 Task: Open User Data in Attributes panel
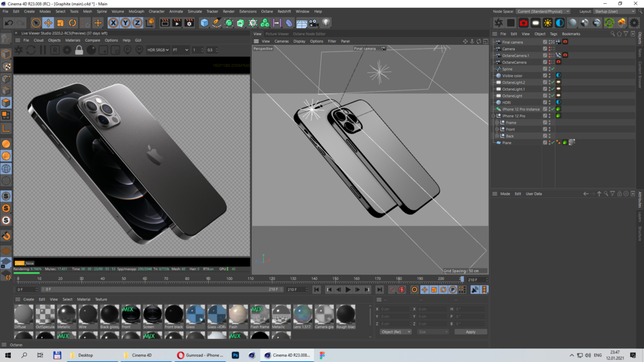(x=534, y=193)
